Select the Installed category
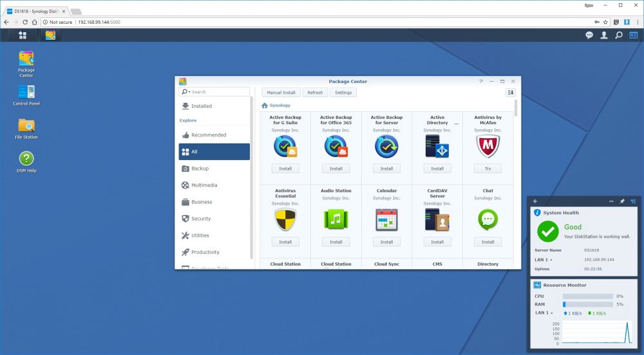 (214, 106)
